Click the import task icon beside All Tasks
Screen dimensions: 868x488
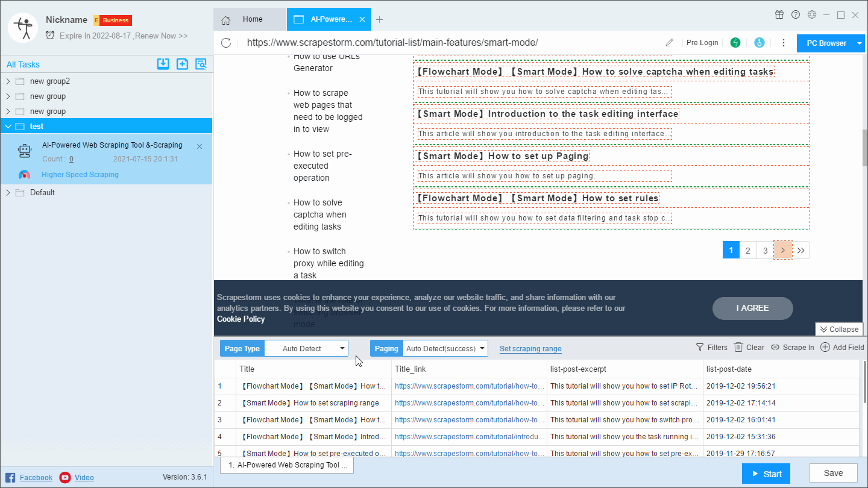(x=163, y=64)
